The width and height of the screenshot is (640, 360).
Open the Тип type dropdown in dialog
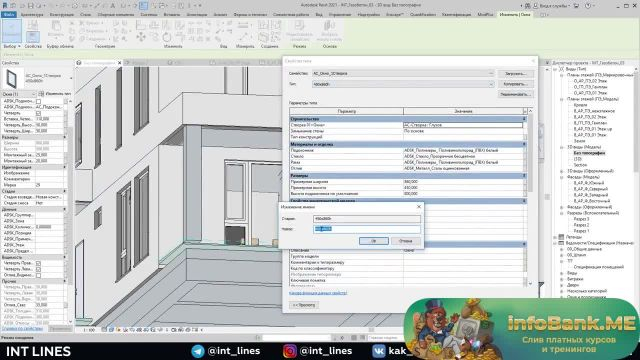(x=402, y=84)
